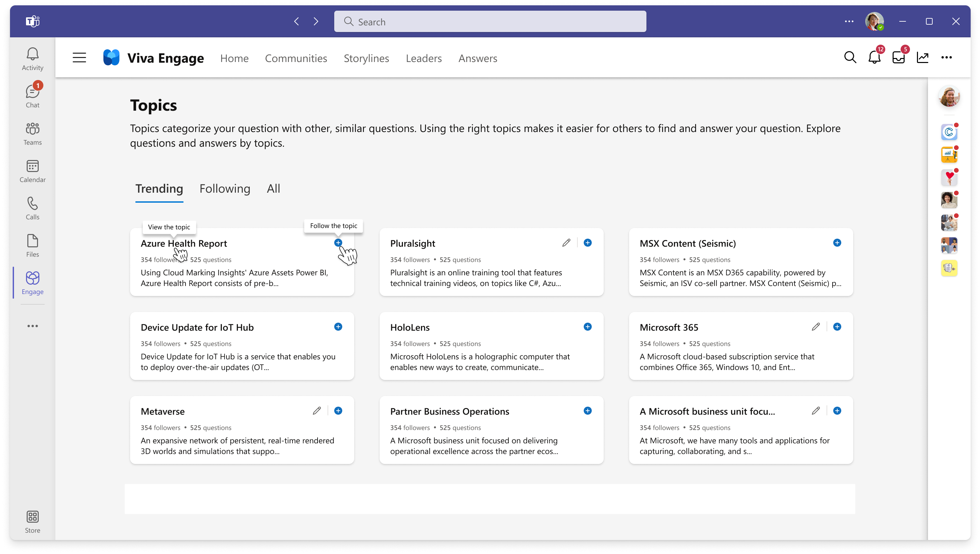Image resolution: width=980 pixels, height=554 pixels.
Task: Click the analytics trend icon in toolbar
Action: tap(923, 57)
